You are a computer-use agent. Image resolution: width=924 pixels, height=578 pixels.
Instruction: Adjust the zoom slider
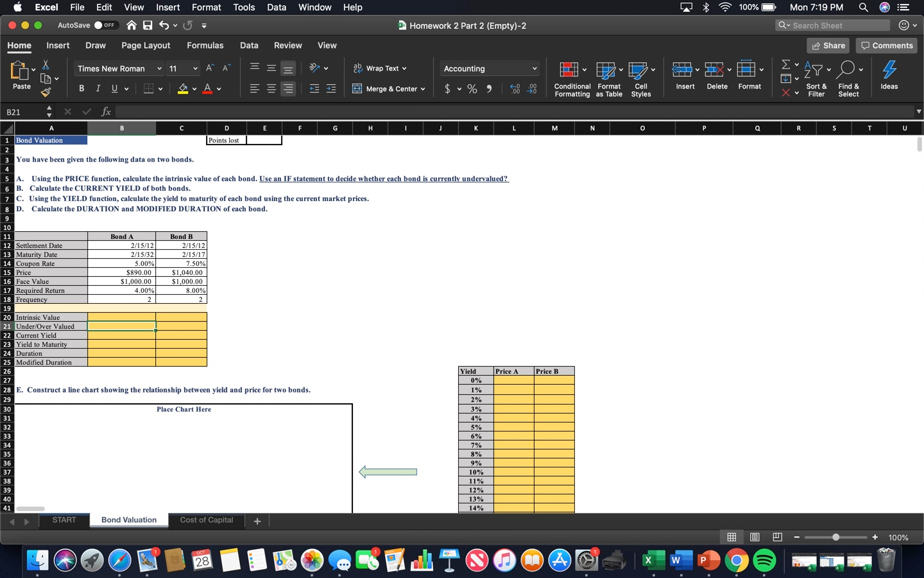click(835, 538)
